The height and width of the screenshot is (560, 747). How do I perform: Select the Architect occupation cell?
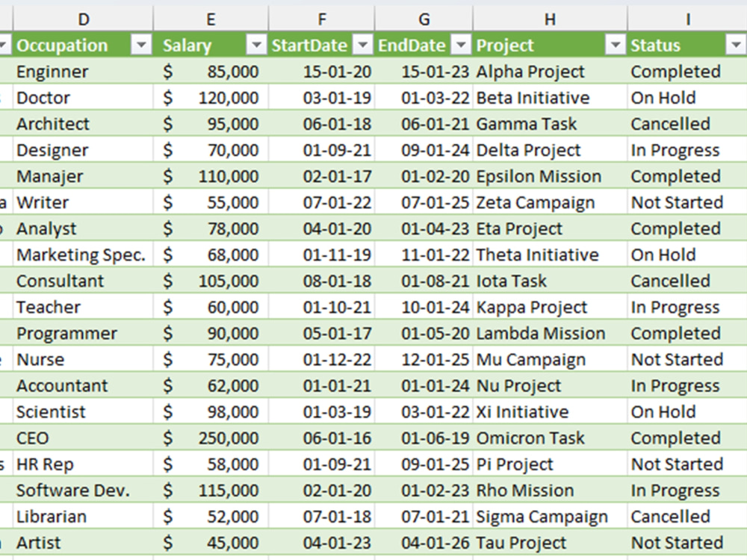(x=84, y=124)
